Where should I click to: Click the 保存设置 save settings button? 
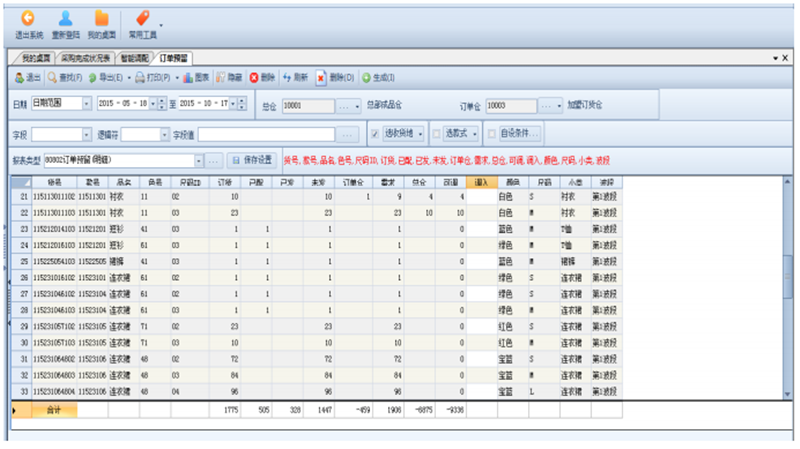tap(252, 160)
